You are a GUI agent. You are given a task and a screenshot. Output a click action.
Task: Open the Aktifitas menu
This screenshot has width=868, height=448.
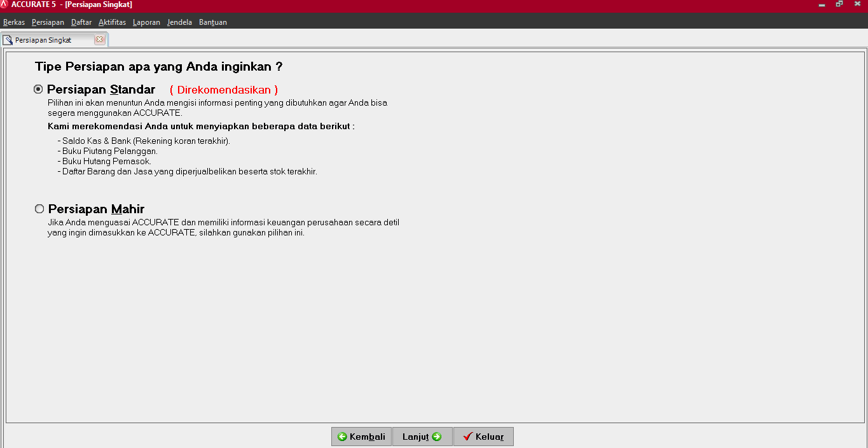pyautogui.click(x=112, y=22)
